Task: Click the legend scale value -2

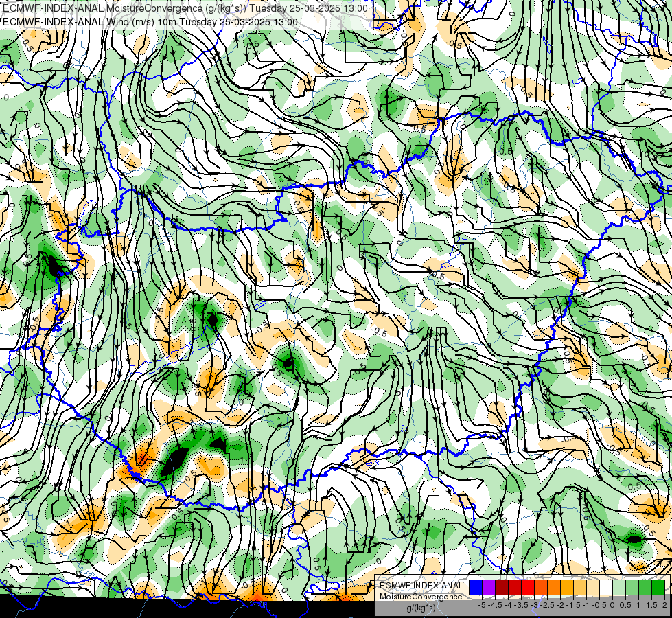Action: coord(561,605)
